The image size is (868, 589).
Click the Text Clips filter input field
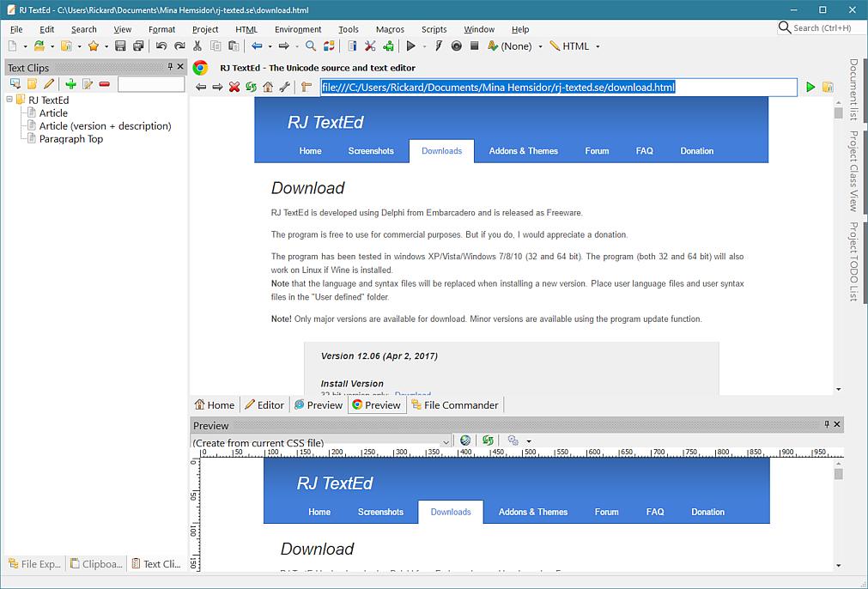151,84
